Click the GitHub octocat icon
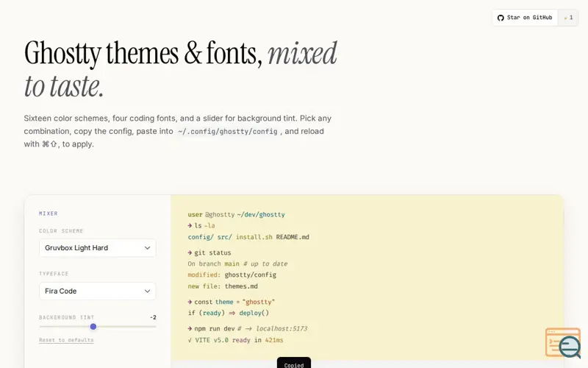This screenshot has height=368, width=588. coord(501,18)
